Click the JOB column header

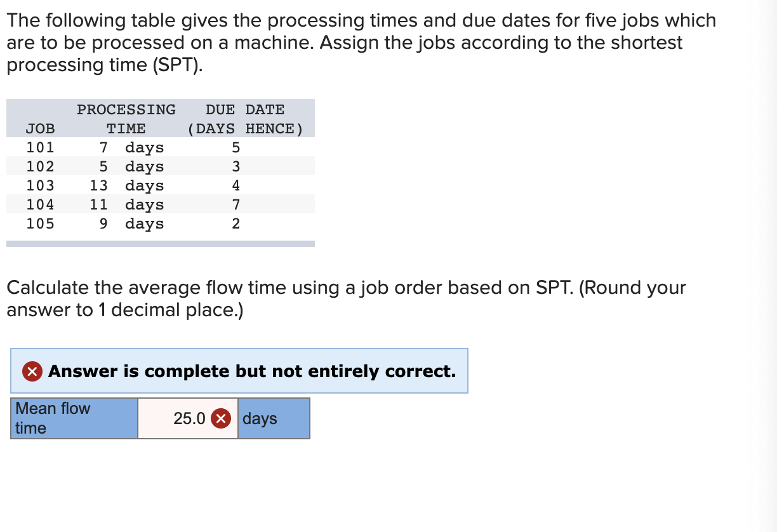39,128
